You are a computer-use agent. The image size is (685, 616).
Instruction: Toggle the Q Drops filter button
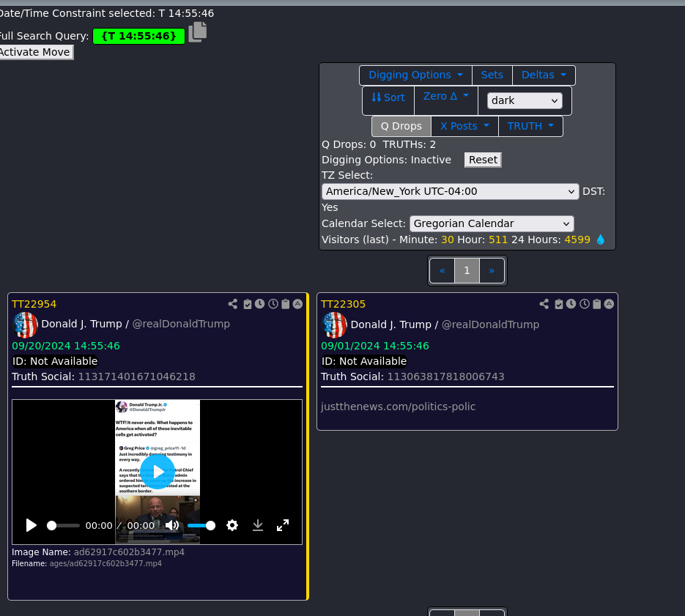click(401, 126)
